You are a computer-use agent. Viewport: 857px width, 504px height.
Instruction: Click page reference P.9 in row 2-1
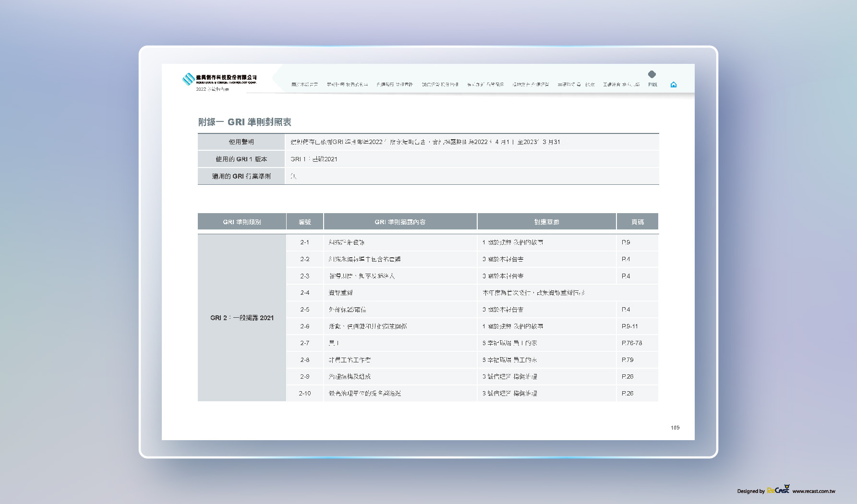(626, 242)
